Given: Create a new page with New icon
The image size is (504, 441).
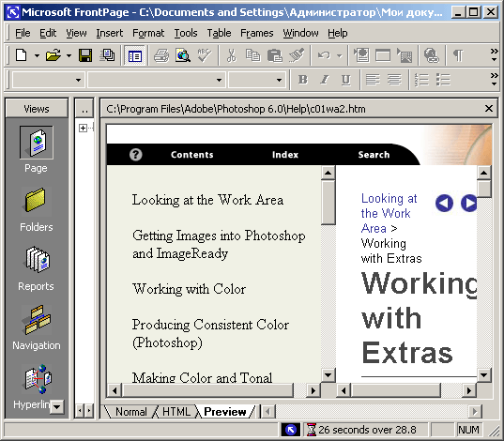Looking at the screenshot, I should point(22,56).
